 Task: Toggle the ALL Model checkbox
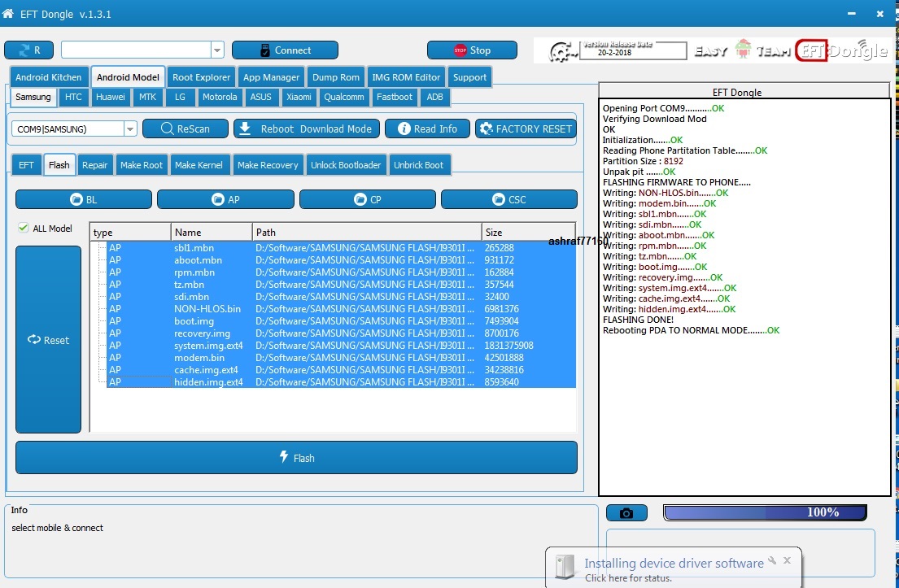tap(24, 228)
